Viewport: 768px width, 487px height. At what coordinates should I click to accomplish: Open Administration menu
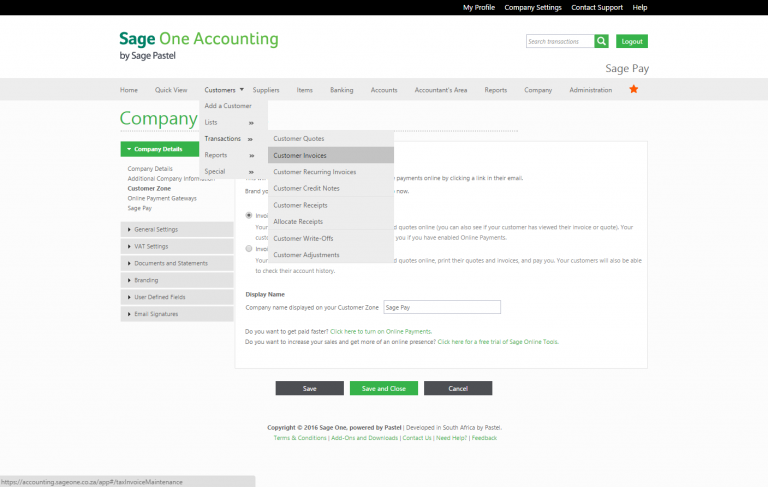(x=590, y=90)
